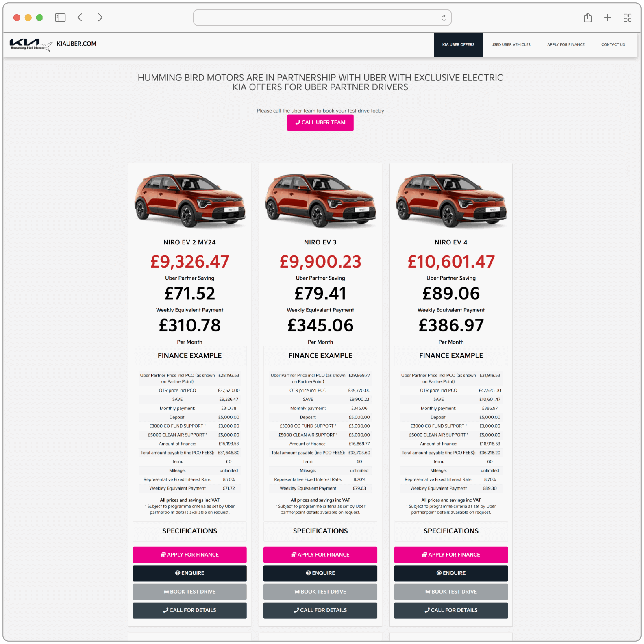
Task: Select the £345.06 per month figure
Action: coord(320,325)
